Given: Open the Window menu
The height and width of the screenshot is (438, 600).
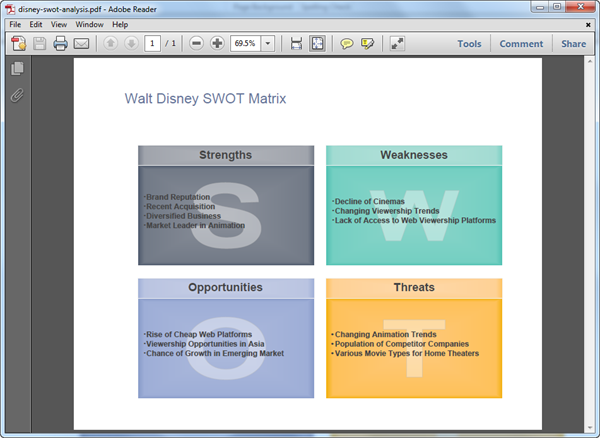Looking at the screenshot, I should [x=89, y=24].
